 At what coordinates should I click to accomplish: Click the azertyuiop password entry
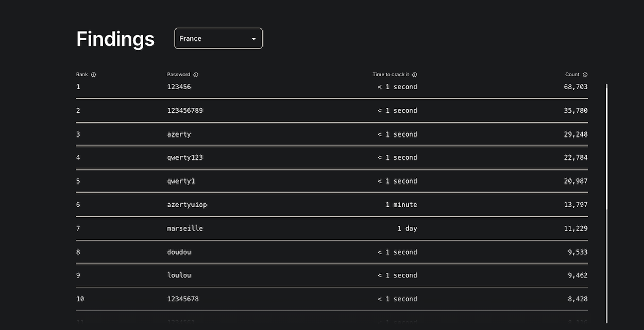pyautogui.click(x=187, y=205)
